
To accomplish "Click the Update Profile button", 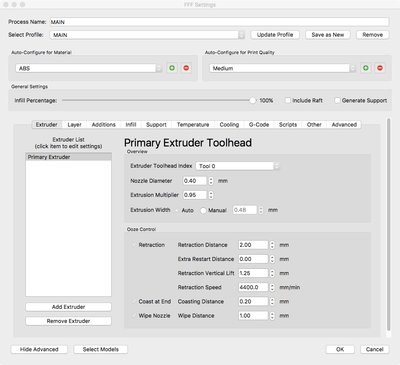I will pyautogui.click(x=275, y=35).
